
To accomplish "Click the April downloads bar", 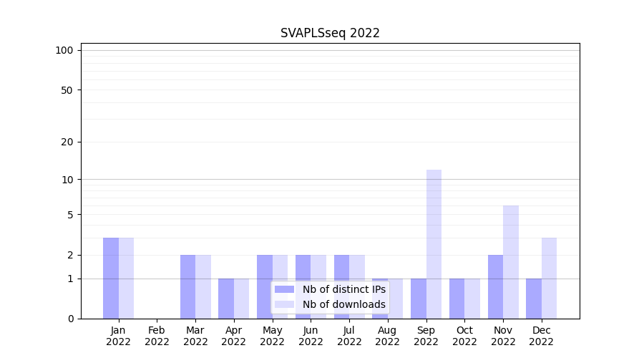I will point(241,298).
